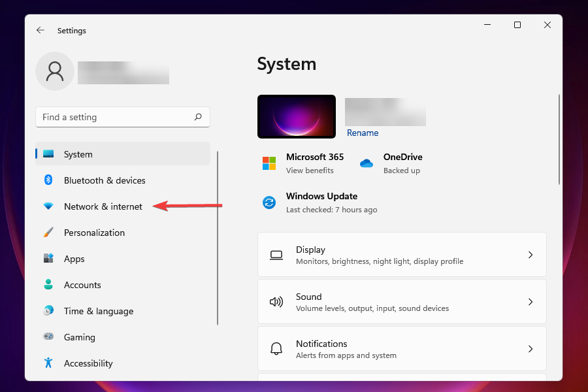
Task: Open Accessibility category
Action: tap(88, 363)
